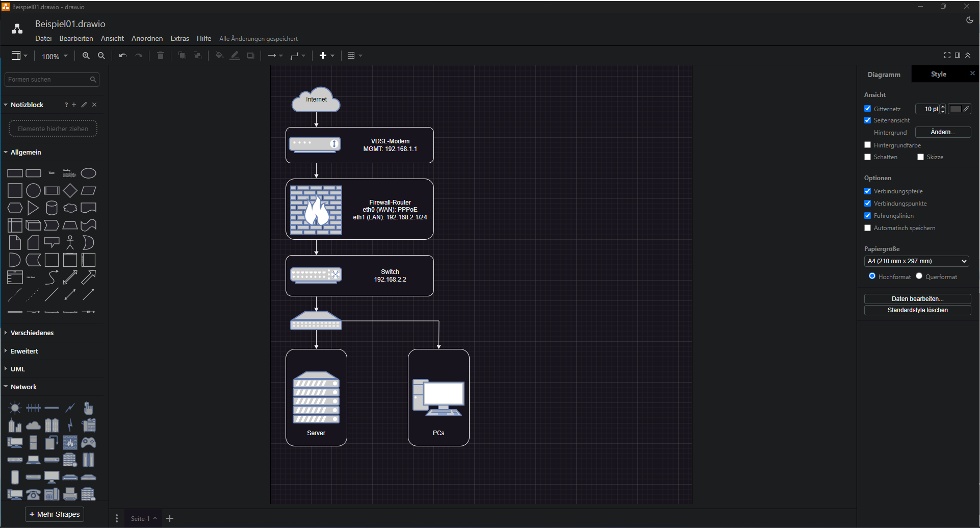Click the pencil edit icon in Notizblock
Image resolution: width=980 pixels, height=528 pixels.
click(84, 105)
